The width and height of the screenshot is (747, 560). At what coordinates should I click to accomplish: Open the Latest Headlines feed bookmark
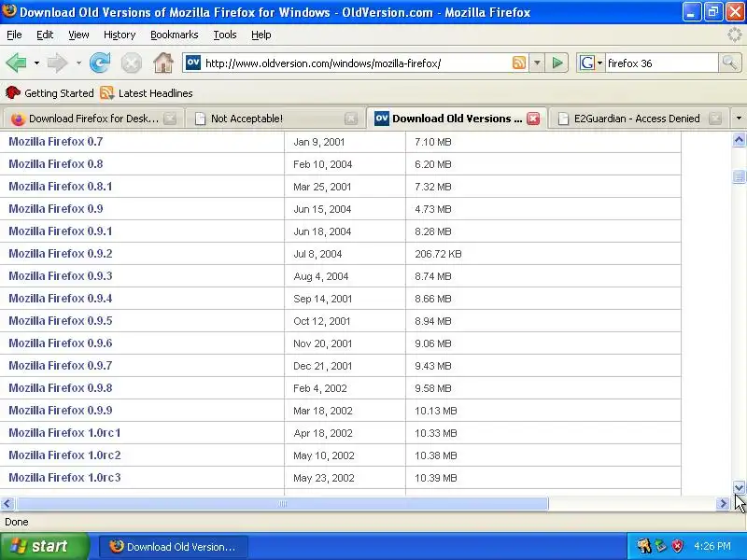click(x=147, y=92)
